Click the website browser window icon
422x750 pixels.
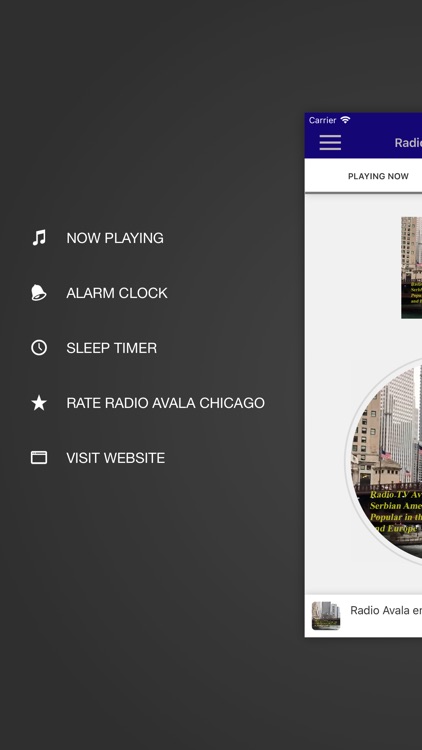click(x=39, y=458)
